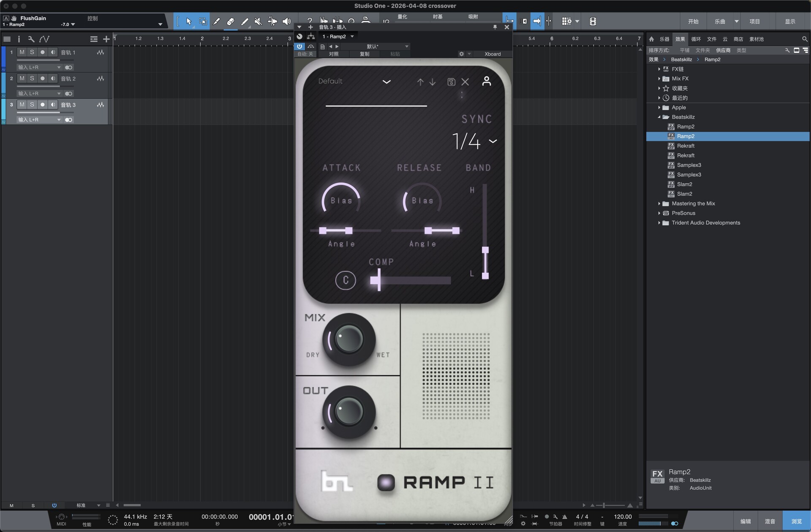Click the user account icon in Ramp II
The image size is (811, 532).
[487, 81]
